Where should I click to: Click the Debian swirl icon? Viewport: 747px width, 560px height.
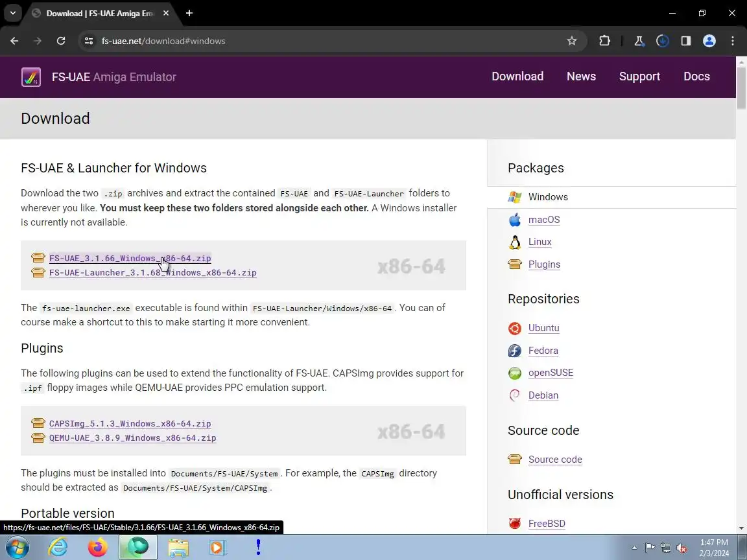tap(514, 395)
